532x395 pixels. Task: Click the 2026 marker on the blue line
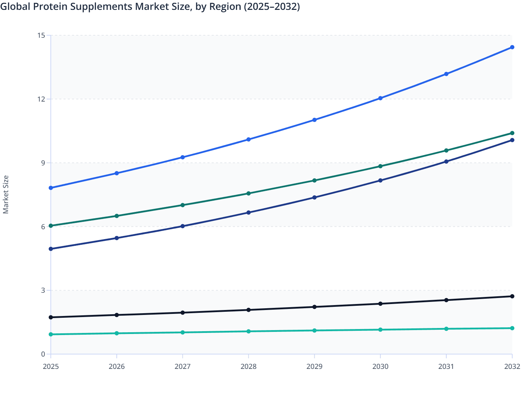pos(117,173)
